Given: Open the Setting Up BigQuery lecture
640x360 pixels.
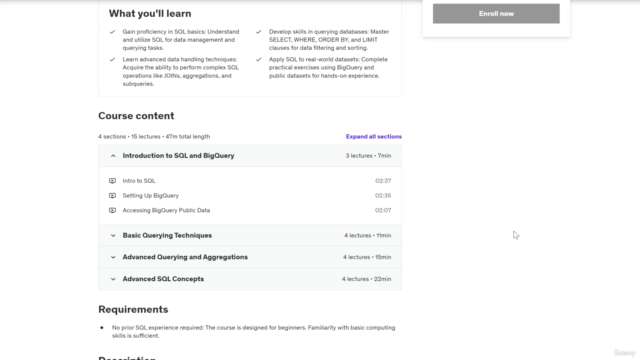Looking at the screenshot, I should click(151, 196).
